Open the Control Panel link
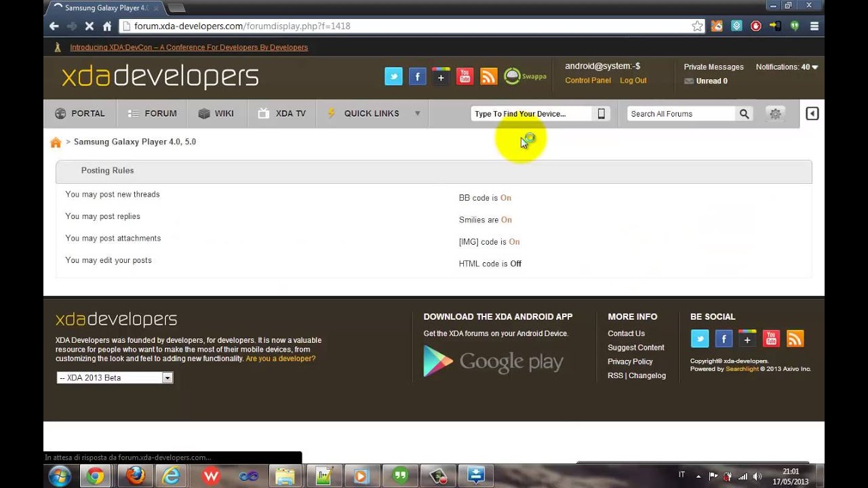This screenshot has height=488, width=868. click(588, 81)
